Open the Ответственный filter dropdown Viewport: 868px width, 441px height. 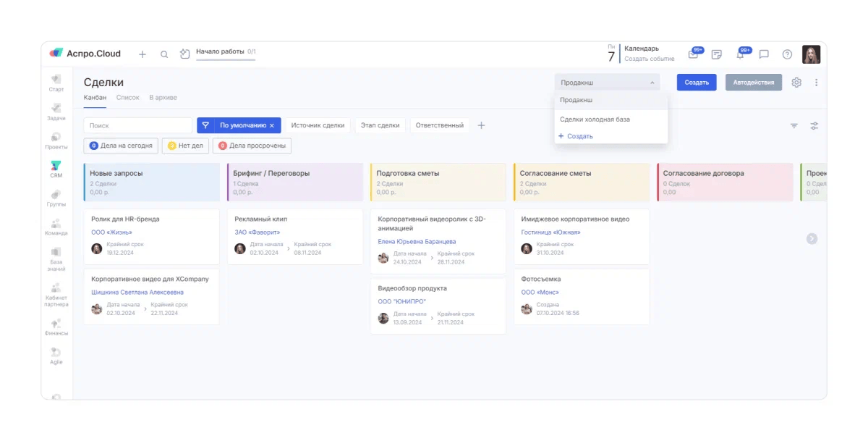[x=439, y=125]
